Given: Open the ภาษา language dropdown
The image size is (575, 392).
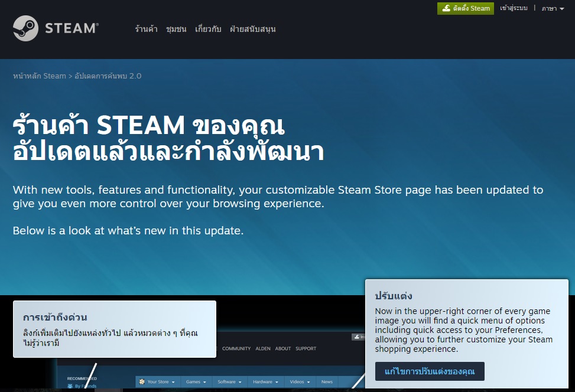Looking at the screenshot, I should click(553, 8).
